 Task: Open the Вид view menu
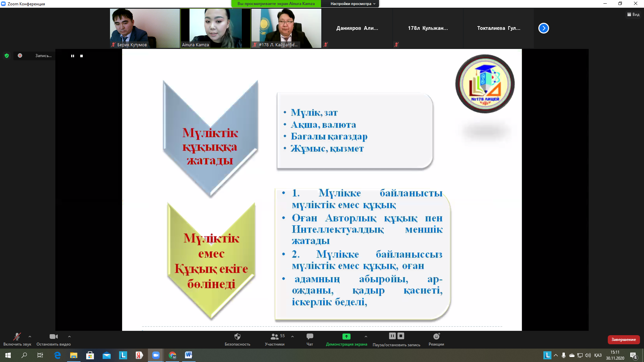[633, 14]
